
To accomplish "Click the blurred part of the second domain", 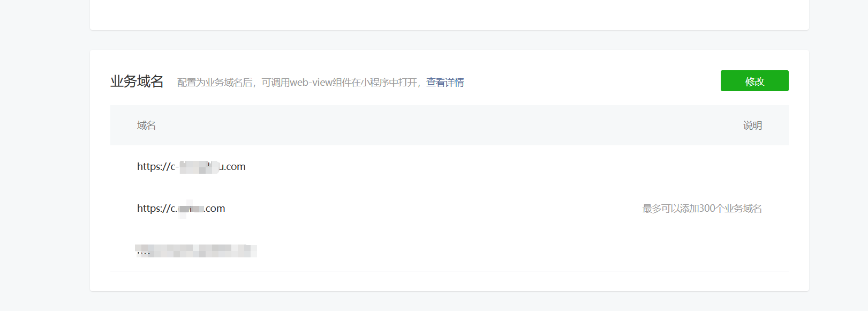I will (x=191, y=209).
